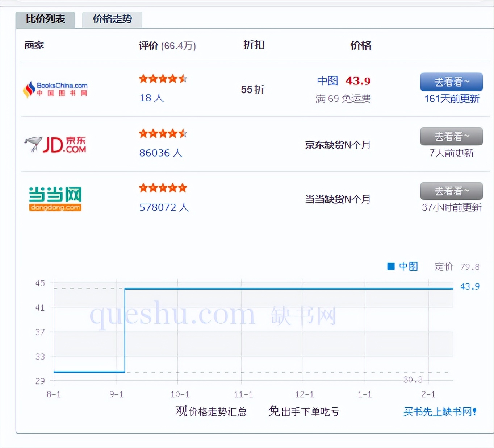494x448 pixels.
Task: Open the dangdang.com 当当网 logo
Action: (x=55, y=198)
